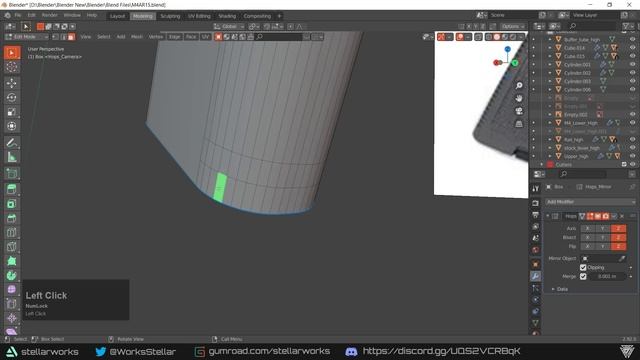
Task: Collapse the Hops mirror modifier panel
Action: [x=548, y=216]
